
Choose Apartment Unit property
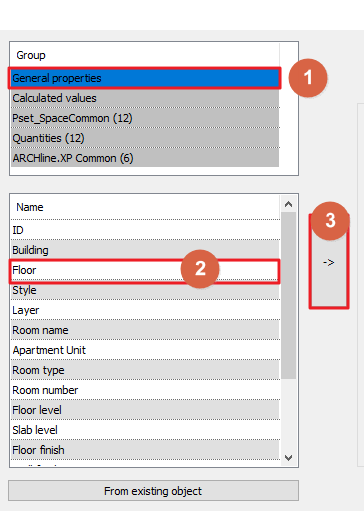(145, 350)
